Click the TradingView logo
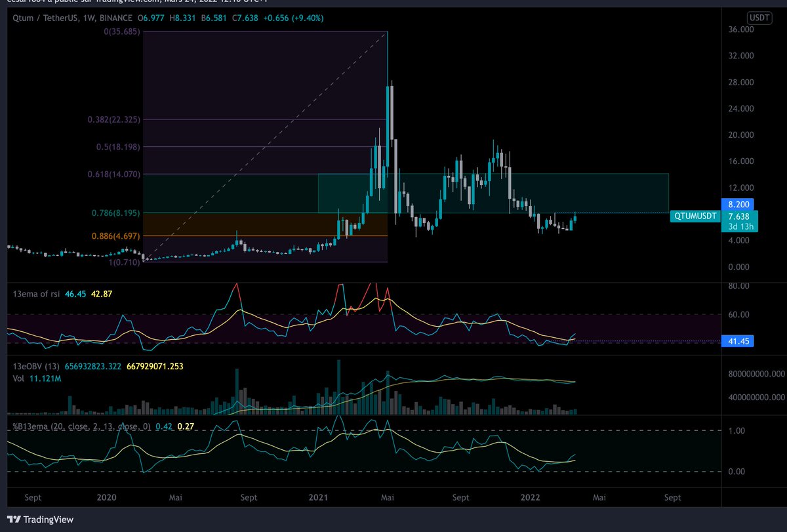 point(41,520)
